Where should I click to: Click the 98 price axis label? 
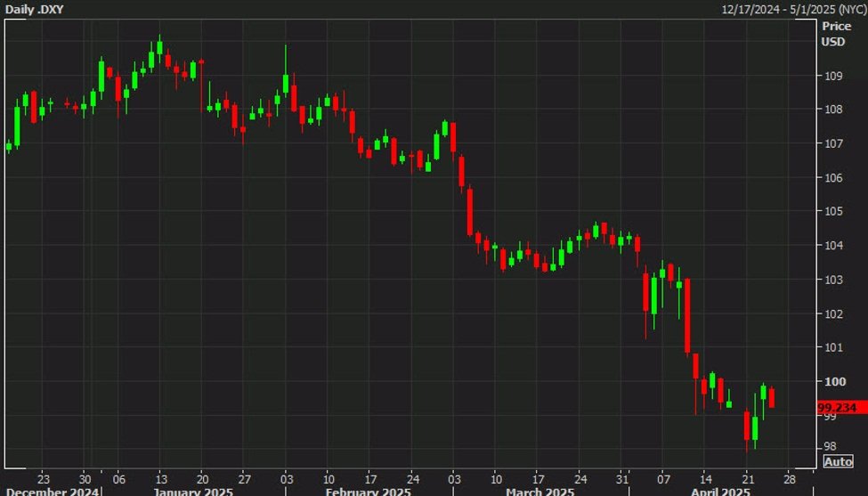[x=828, y=447]
